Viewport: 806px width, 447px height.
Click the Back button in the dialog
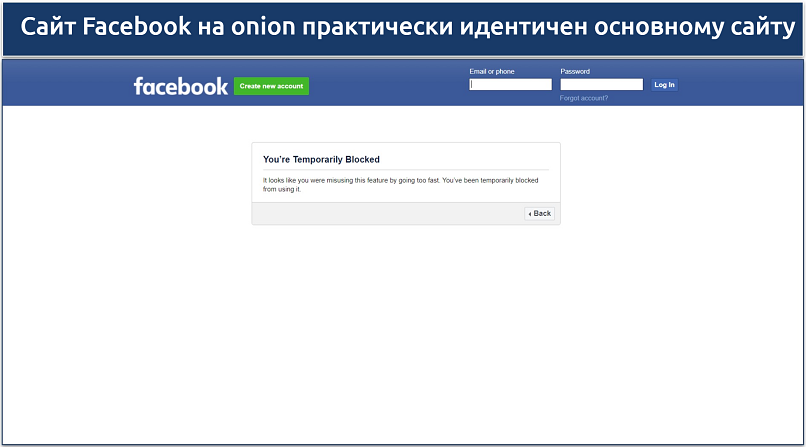click(x=539, y=213)
